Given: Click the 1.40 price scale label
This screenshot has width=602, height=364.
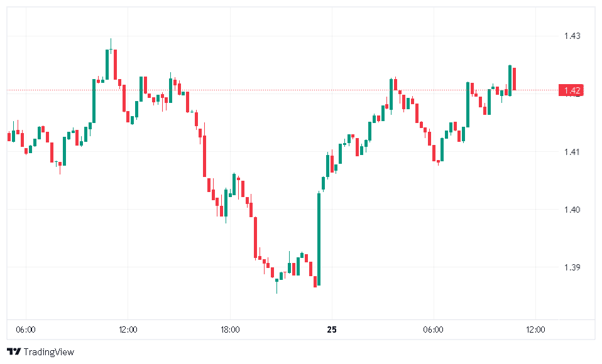Looking at the screenshot, I should pyautogui.click(x=572, y=210).
